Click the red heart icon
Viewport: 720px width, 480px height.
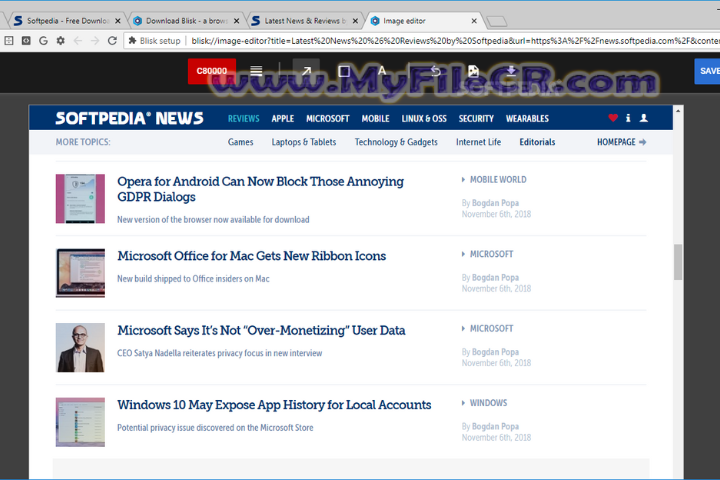[x=613, y=118]
